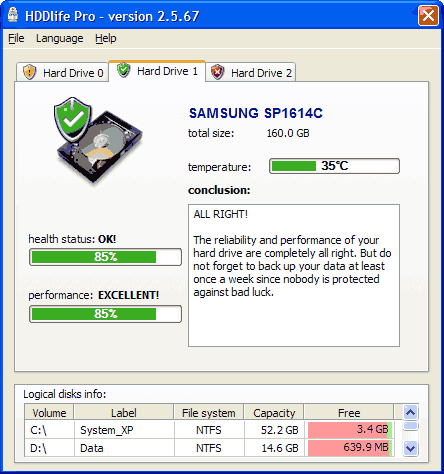Click the HDDlife app icon in title bar
Viewport: 444px width, 474px height.
pyautogui.click(x=13, y=15)
